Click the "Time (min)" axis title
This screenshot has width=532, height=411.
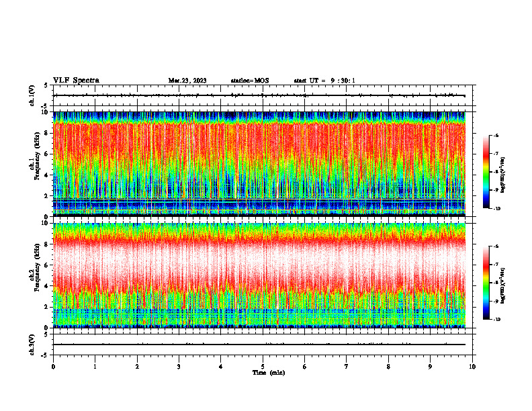[x=269, y=373]
